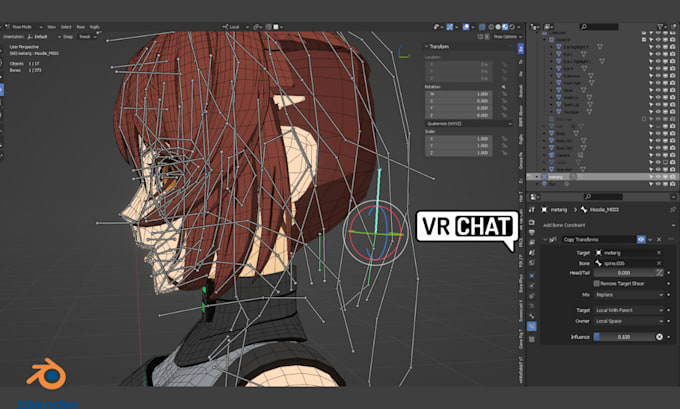Enable Remove Target Shear checkbox
This screenshot has height=409, width=680.
click(x=596, y=283)
